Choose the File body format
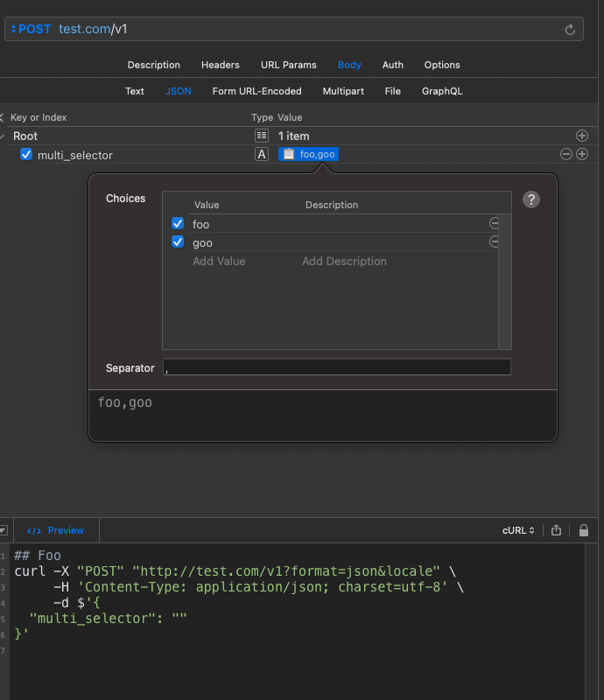 coord(393,91)
